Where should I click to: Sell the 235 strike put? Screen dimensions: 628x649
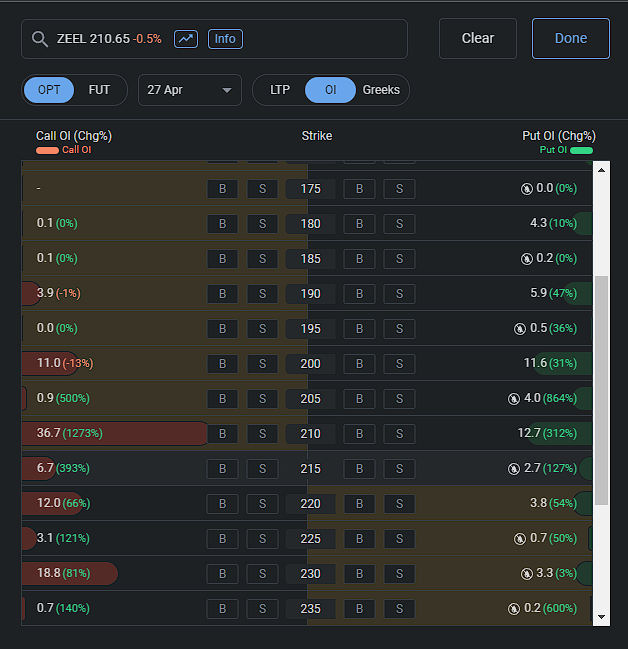399,609
